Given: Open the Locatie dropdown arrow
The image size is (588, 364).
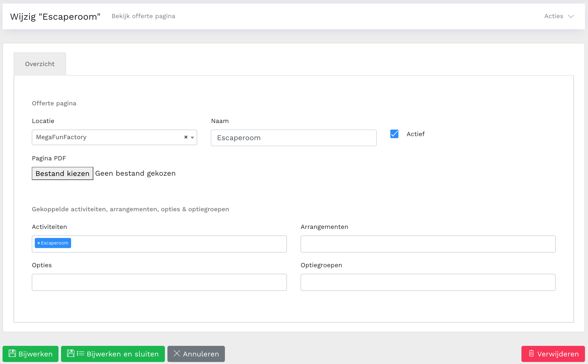Looking at the screenshot, I should pyautogui.click(x=192, y=137).
